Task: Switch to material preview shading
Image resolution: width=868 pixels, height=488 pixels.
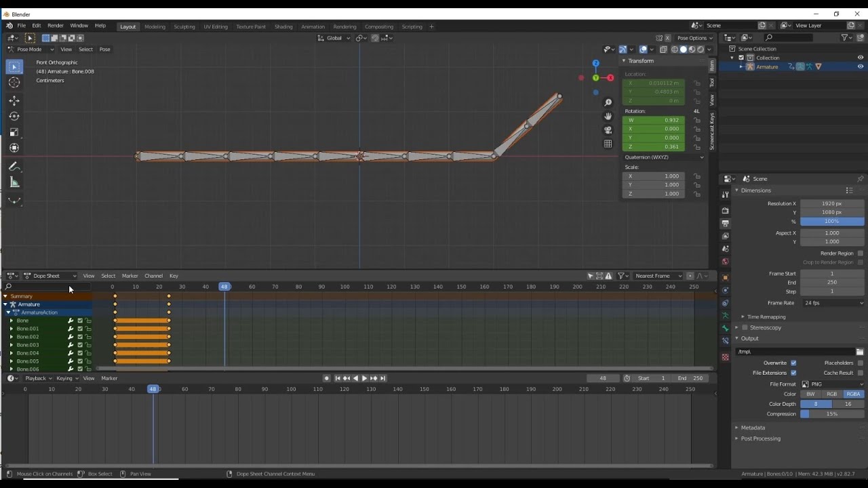Action: coord(692,49)
